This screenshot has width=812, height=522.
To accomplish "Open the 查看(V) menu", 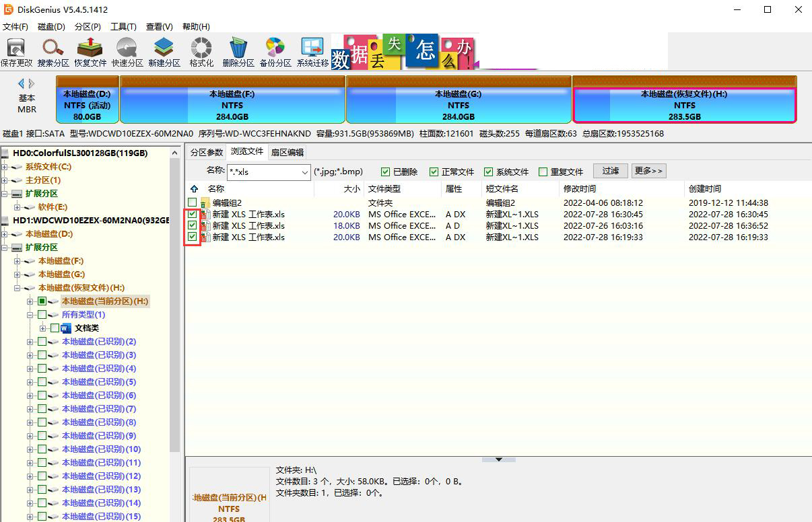I will point(160,27).
